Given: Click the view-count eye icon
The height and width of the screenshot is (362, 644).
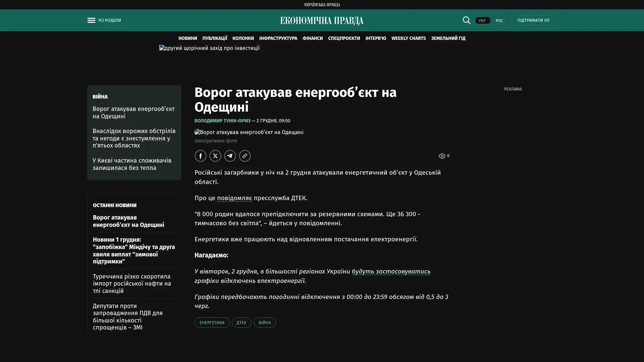Looking at the screenshot, I should (x=442, y=156).
